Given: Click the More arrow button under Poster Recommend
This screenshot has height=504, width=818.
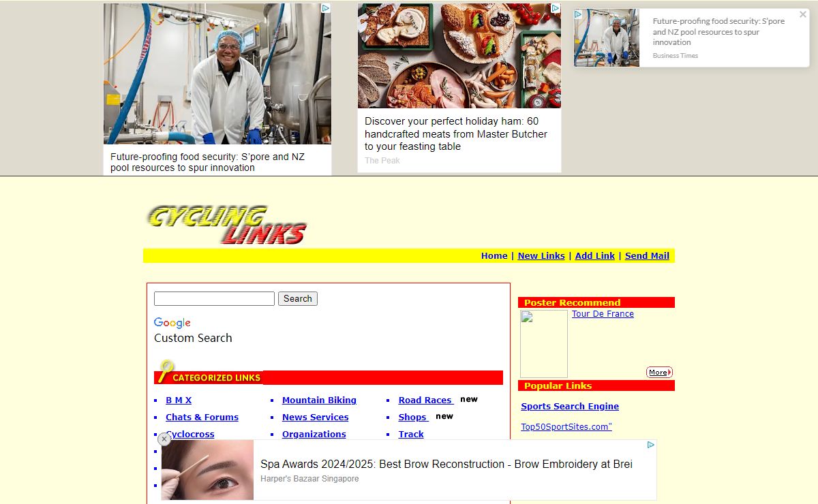Looking at the screenshot, I should 659,372.
